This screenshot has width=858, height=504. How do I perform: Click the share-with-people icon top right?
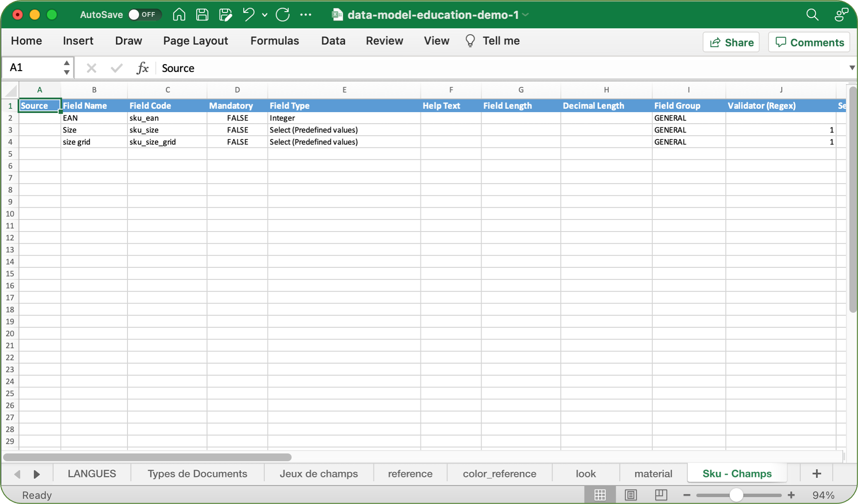coord(841,15)
